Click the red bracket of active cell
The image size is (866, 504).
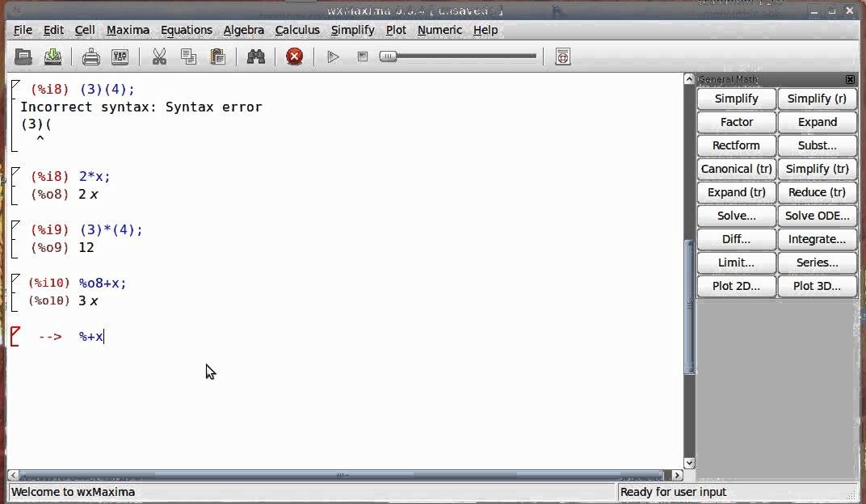[15, 336]
